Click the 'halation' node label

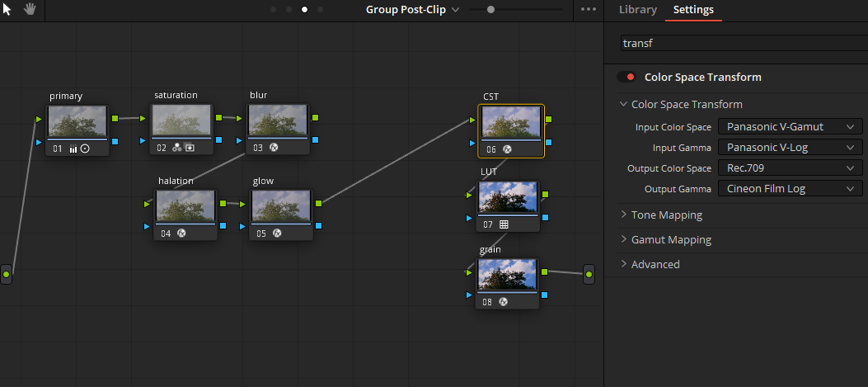tap(176, 181)
